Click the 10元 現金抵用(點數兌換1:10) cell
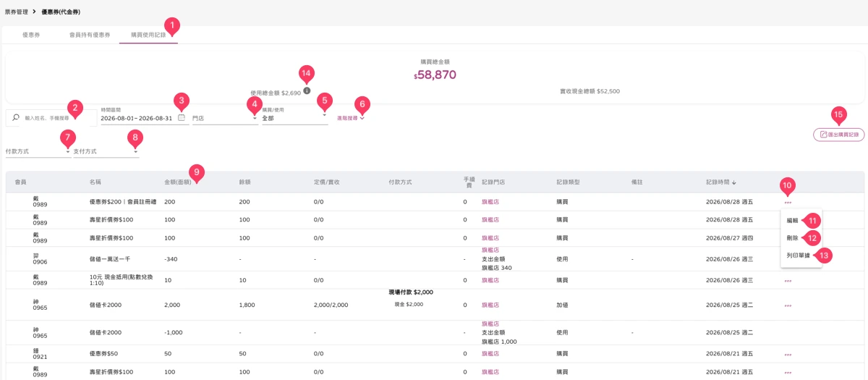 point(122,280)
